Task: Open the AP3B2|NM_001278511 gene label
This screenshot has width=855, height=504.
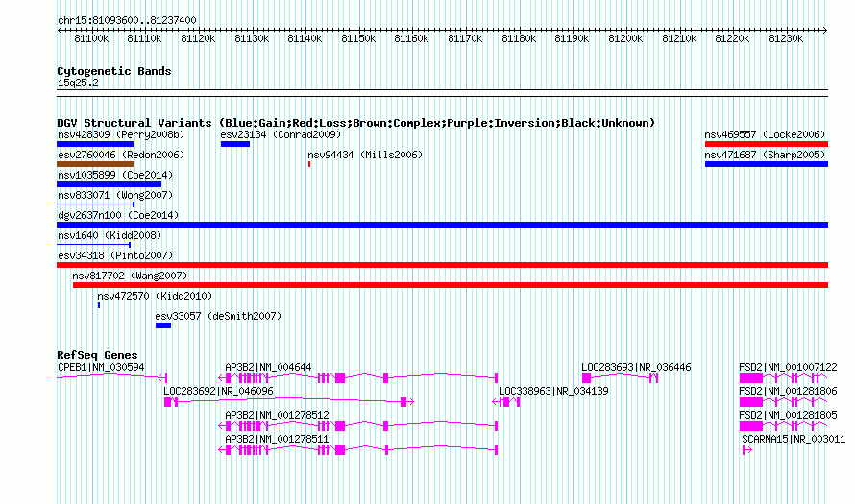Action: [277, 439]
